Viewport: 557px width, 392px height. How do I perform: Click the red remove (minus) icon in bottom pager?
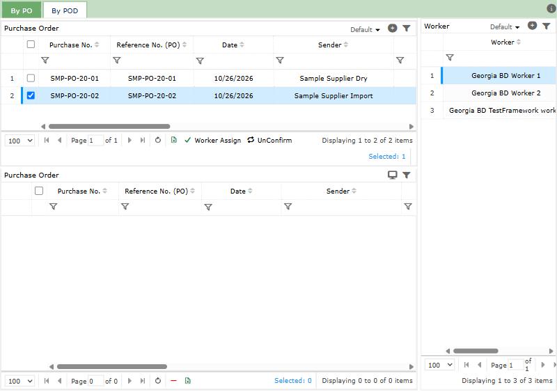coord(173,381)
